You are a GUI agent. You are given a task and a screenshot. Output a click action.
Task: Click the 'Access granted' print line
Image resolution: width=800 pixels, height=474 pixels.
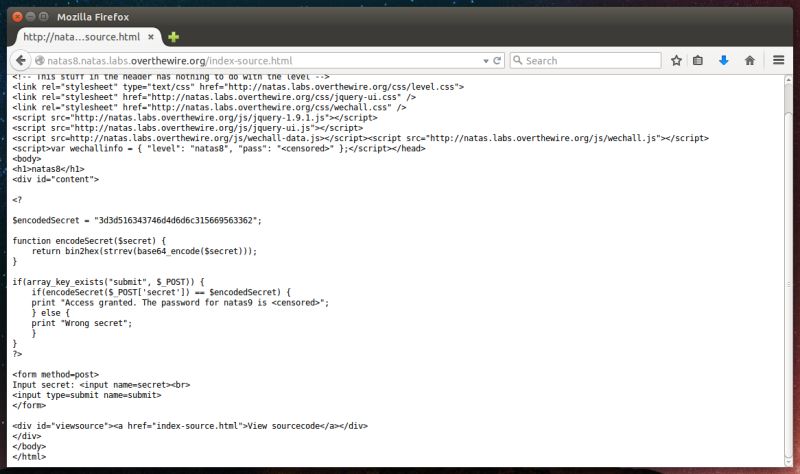pyautogui.click(x=180, y=303)
